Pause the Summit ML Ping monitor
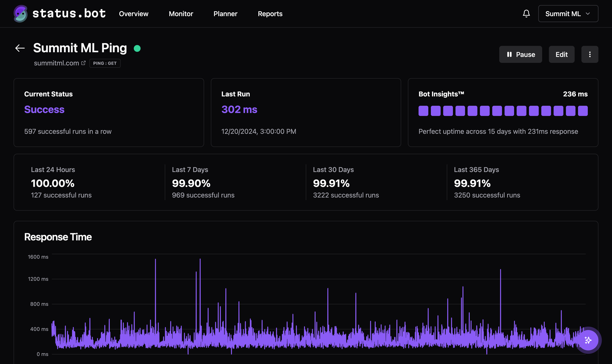Image resolution: width=612 pixels, height=364 pixels. coord(520,54)
